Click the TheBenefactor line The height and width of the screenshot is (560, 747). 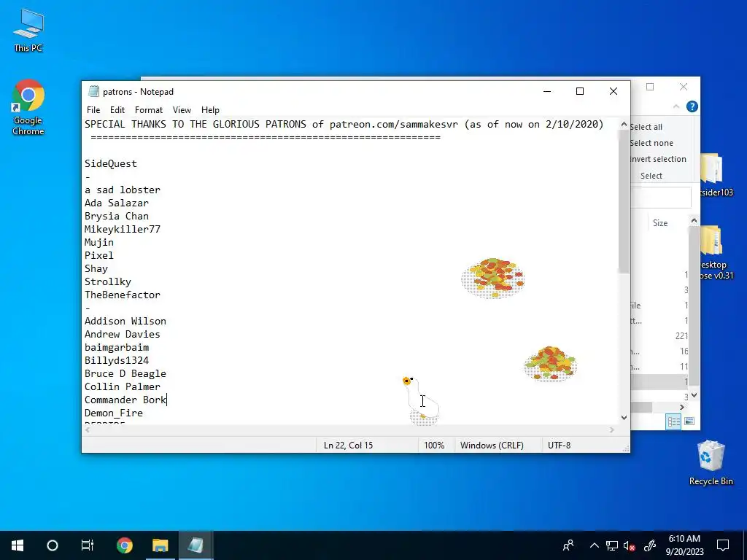tap(123, 295)
